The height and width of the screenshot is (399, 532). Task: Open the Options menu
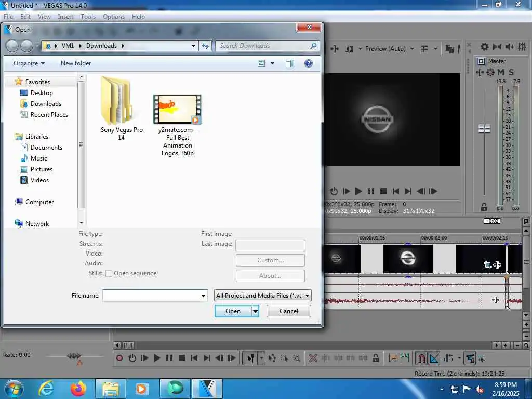114,17
